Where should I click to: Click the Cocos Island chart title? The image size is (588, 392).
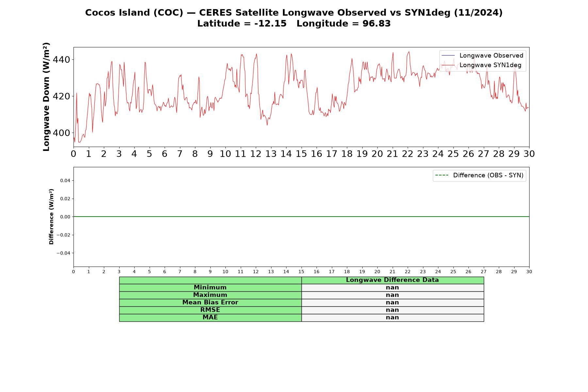294,13
